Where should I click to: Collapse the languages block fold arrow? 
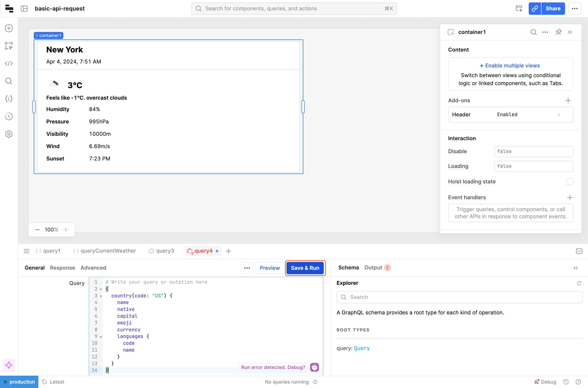[x=101, y=337]
